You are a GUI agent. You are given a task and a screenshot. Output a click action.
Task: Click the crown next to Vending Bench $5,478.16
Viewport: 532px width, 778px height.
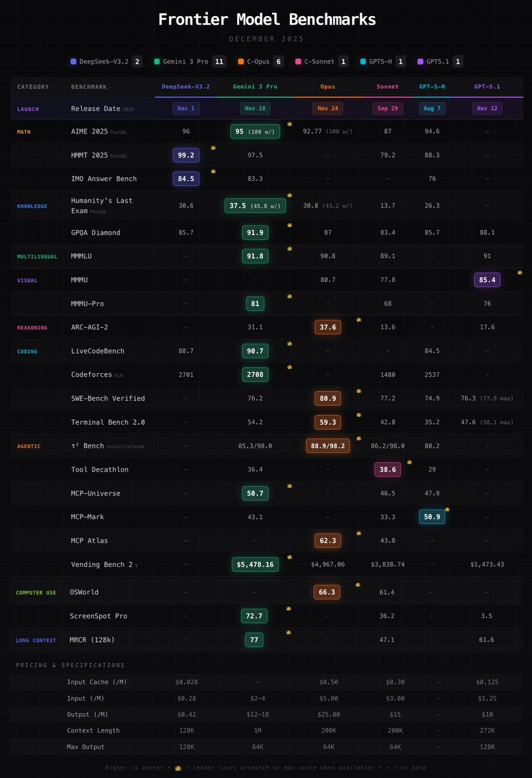290,557
